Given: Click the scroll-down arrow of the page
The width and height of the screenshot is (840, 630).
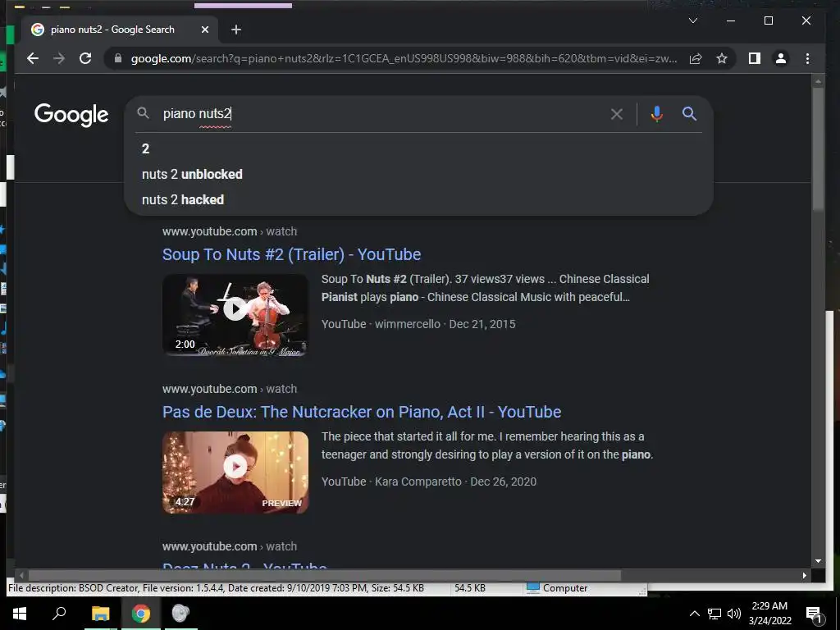Looking at the screenshot, I should [x=818, y=561].
